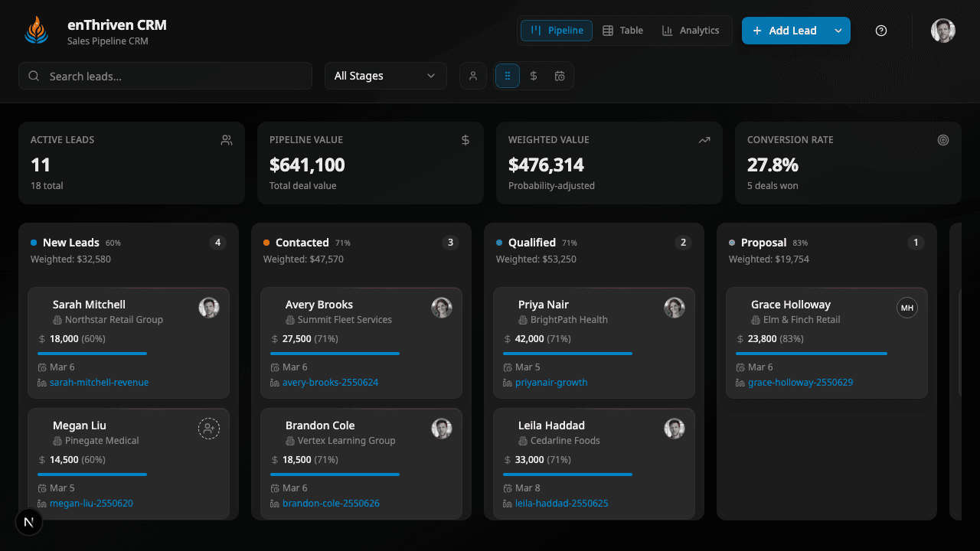Image resolution: width=980 pixels, height=551 pixels.
Task: Click the Next.js N badge icon
Action: 29,522
